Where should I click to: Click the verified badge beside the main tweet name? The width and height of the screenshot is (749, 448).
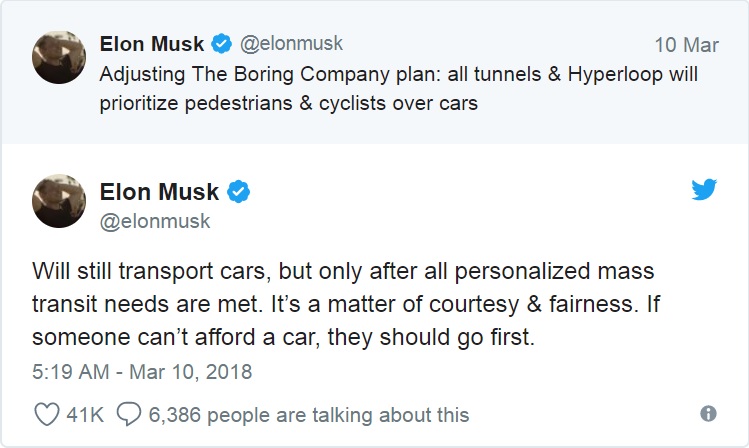click(x=238, y=192)
